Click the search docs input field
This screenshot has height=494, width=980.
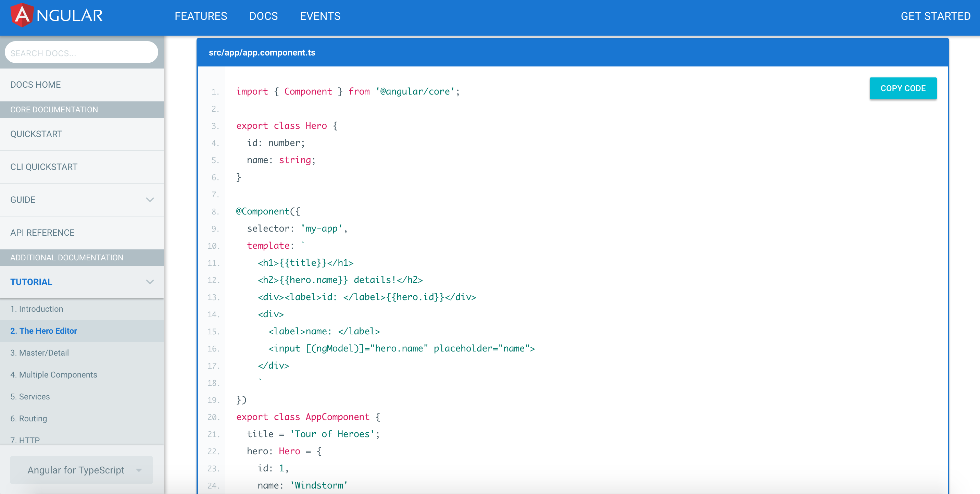pyautogui.click(x=81, y=52)
